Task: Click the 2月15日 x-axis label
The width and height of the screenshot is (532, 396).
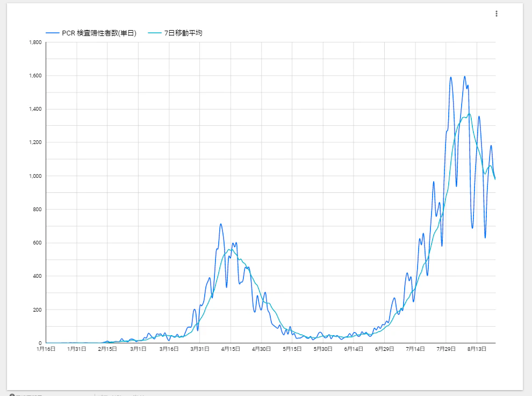Action: (107, 349)
